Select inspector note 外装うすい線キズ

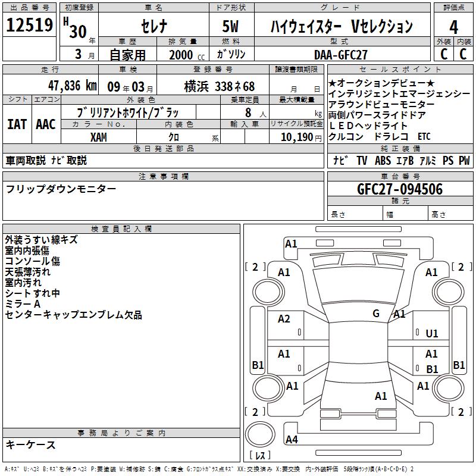pyautogui.click(x=41, y=240)
